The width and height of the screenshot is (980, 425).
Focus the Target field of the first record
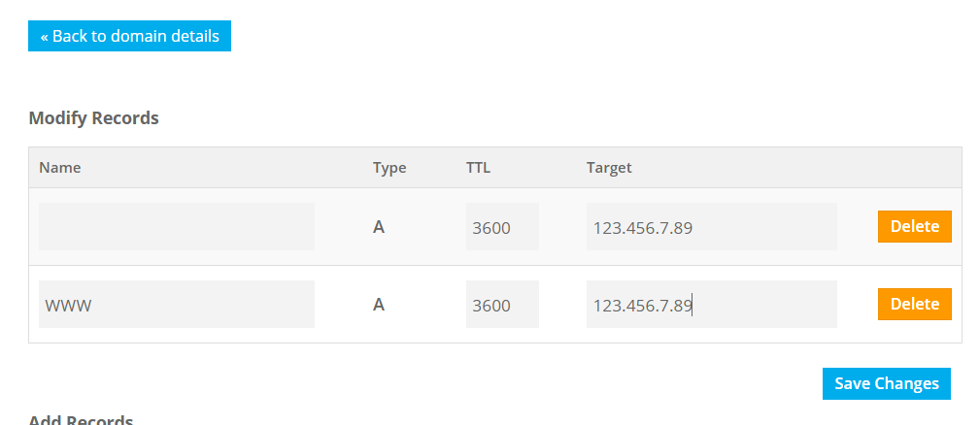coord(711,227)
